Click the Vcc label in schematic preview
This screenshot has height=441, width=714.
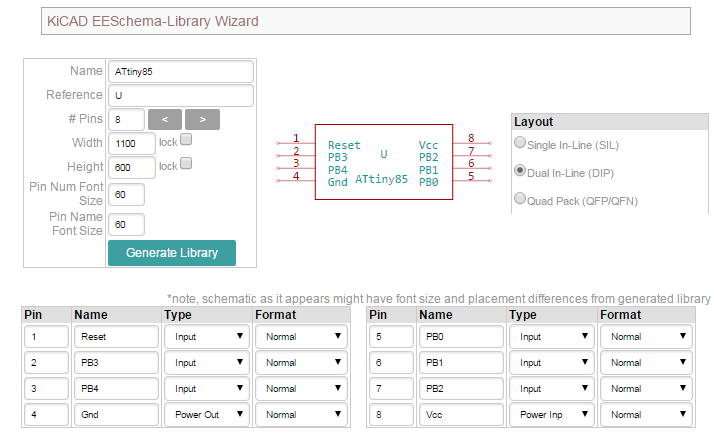(428, 145)
